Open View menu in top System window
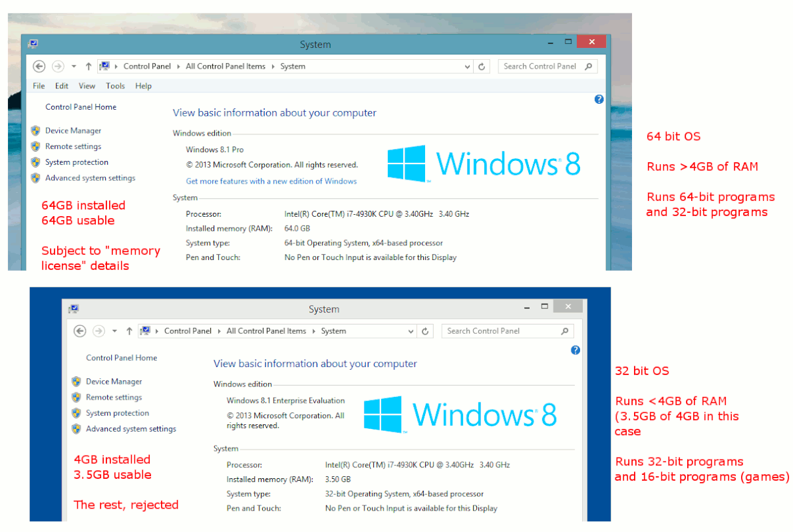This screenshot has height=532, width=793. [87, 86]
